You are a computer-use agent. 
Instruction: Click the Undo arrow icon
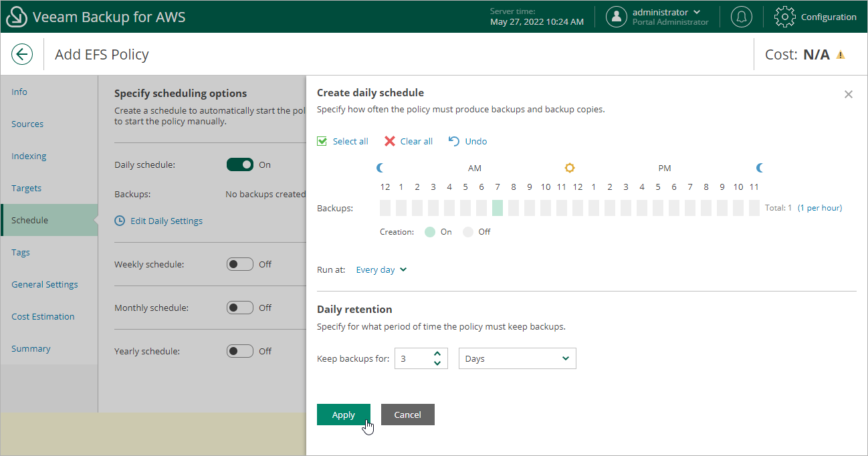(x=454, y=141)
